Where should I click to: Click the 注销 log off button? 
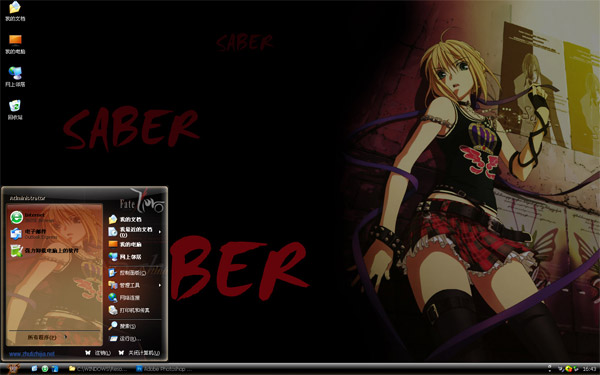coord(98,353)
